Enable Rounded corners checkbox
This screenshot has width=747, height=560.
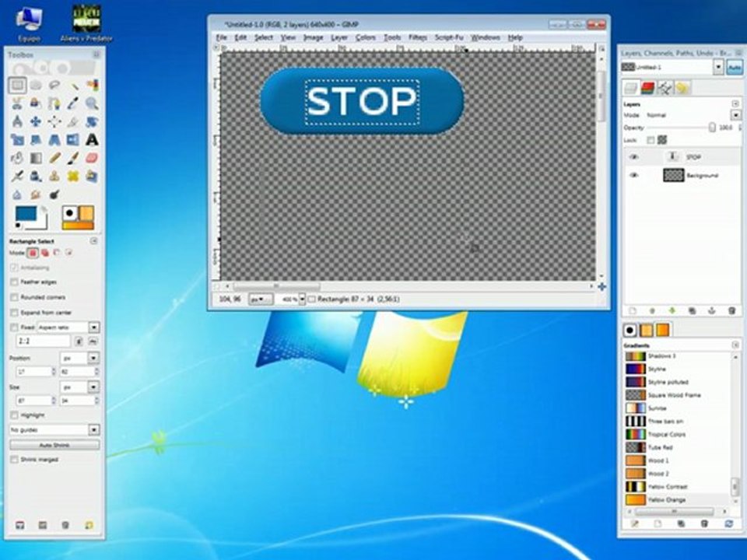[x=14, y=297]
